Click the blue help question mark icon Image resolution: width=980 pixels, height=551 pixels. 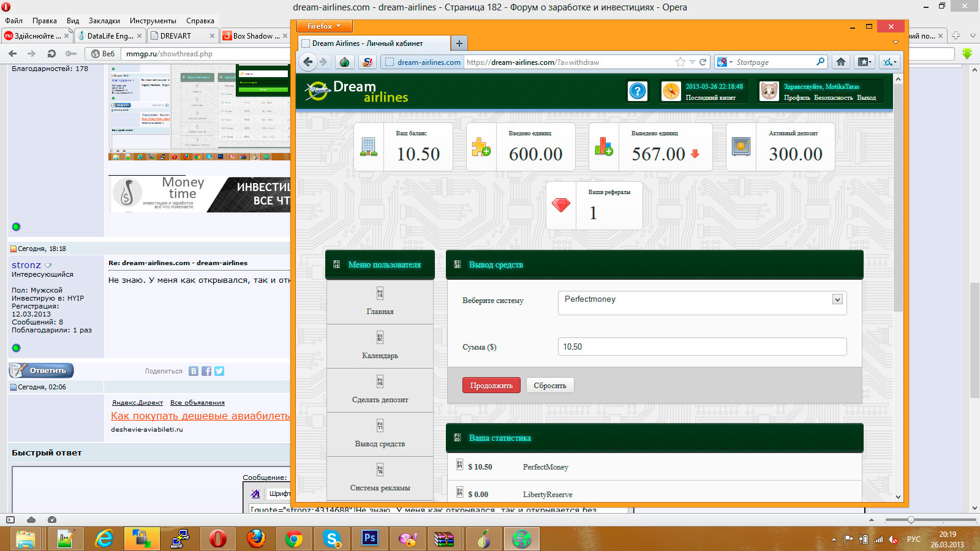click(x=638, y=91)
